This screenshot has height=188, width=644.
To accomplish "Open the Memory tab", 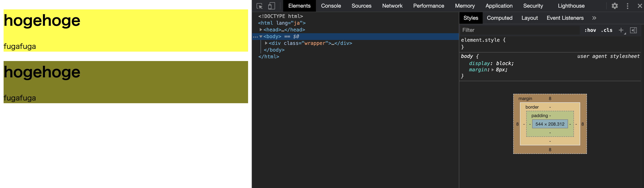I will pos(464,6).
